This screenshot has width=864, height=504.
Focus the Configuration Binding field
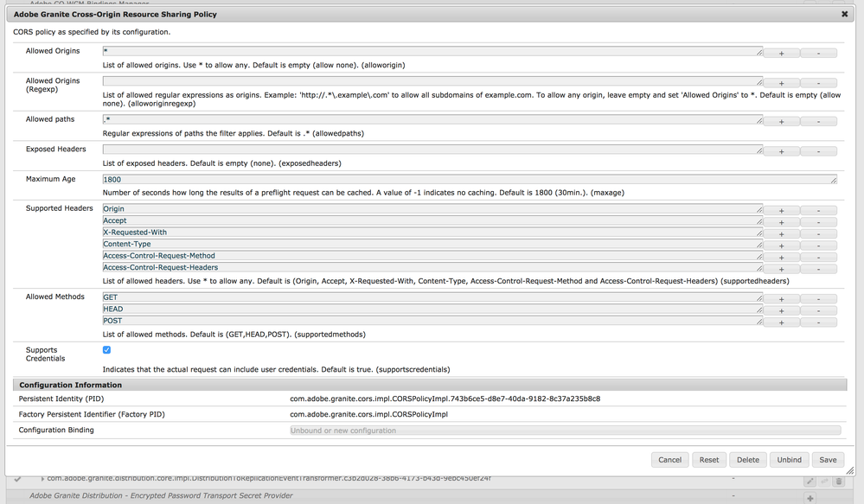click(x=564, y=431)
